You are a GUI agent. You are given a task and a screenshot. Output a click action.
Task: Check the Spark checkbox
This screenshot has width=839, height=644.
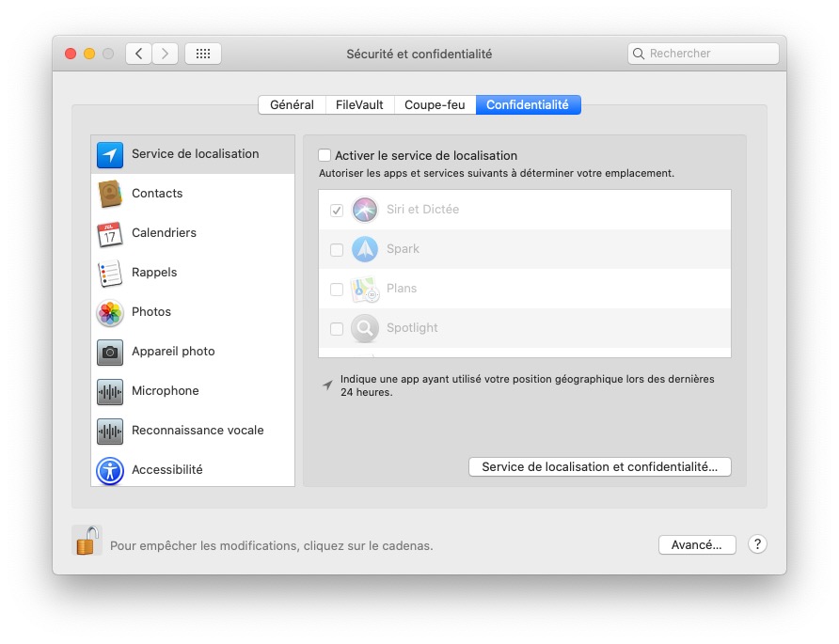pos(337,250)
